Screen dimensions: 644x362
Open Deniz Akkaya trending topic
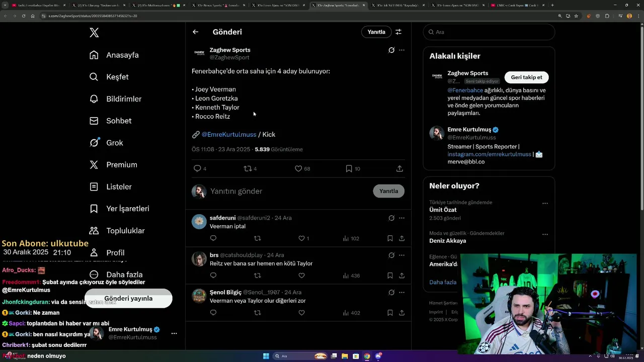coord(447,241)
